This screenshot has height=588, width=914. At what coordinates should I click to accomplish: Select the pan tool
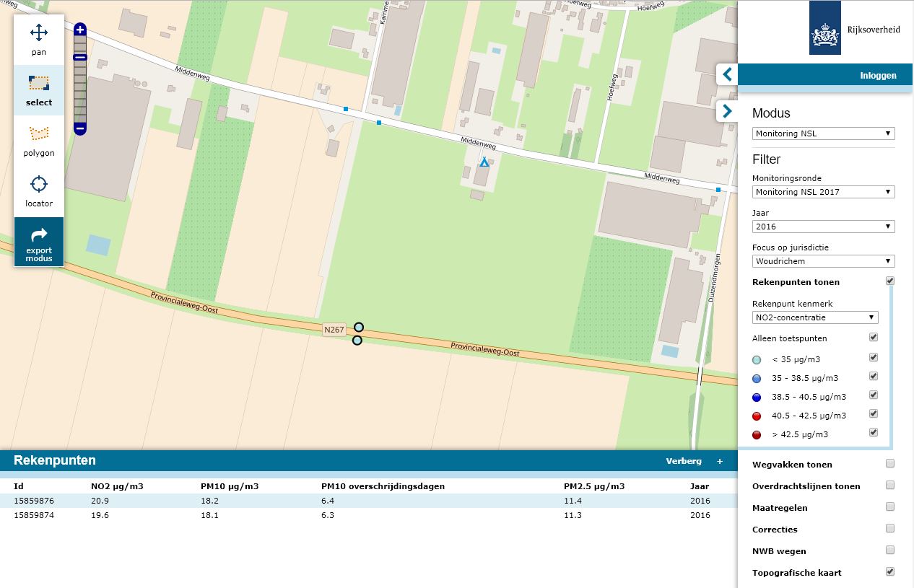[39, 40]
